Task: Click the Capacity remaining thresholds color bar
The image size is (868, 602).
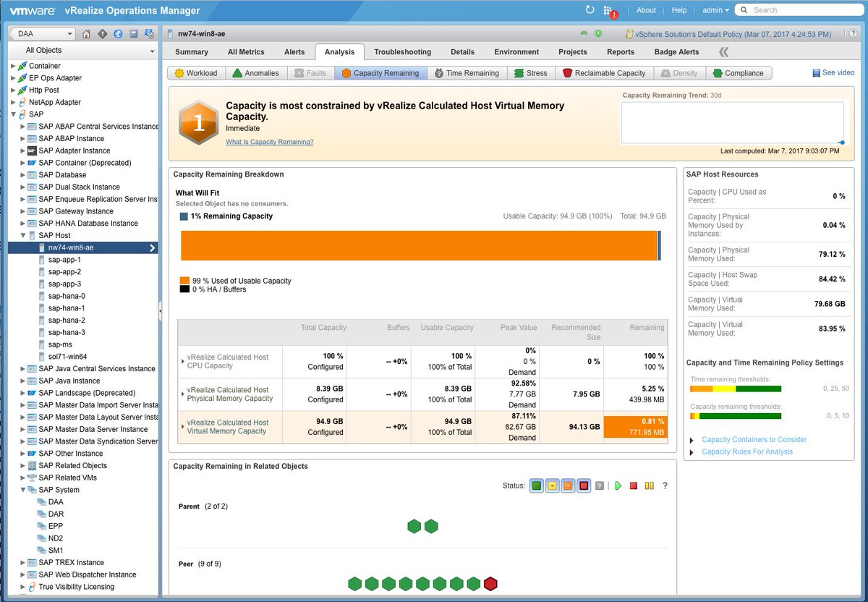Action: (736, 416)
